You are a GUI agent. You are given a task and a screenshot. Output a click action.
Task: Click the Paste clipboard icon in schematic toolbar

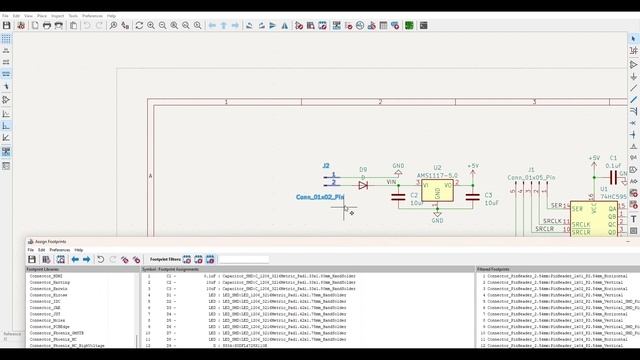73,25
